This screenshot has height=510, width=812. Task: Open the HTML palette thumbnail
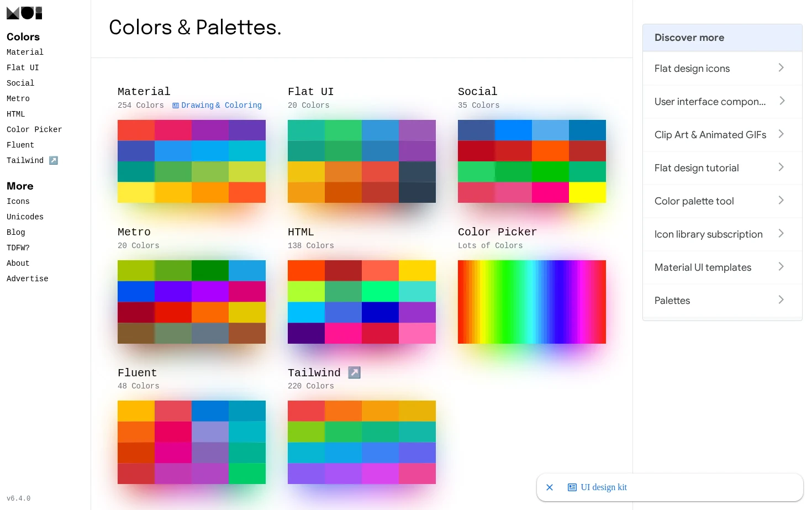point(362,302)
